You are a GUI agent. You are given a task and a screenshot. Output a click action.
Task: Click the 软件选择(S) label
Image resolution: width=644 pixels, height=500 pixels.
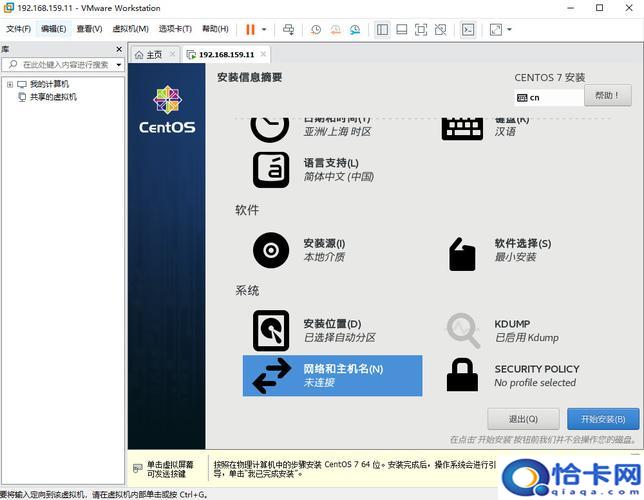(522, 244)
